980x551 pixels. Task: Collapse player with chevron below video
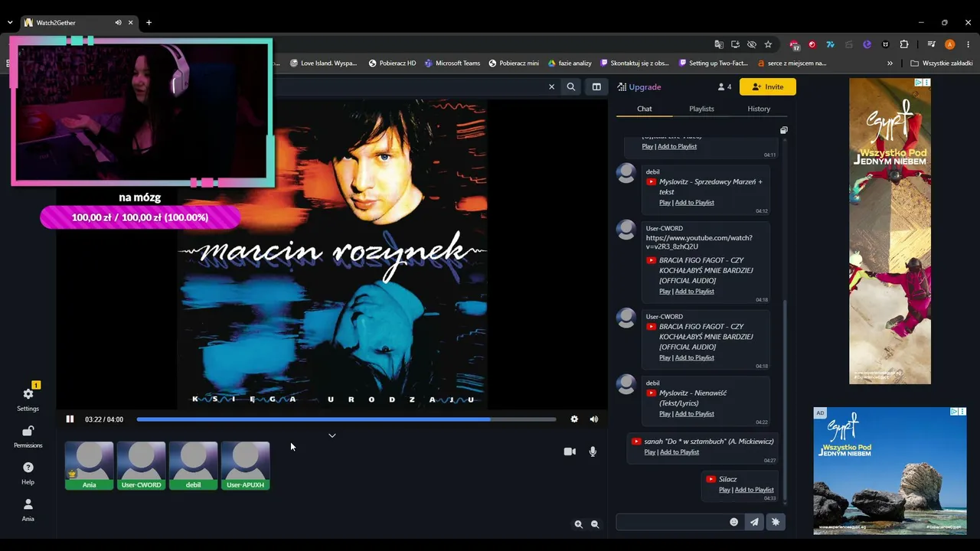(332, 435)
